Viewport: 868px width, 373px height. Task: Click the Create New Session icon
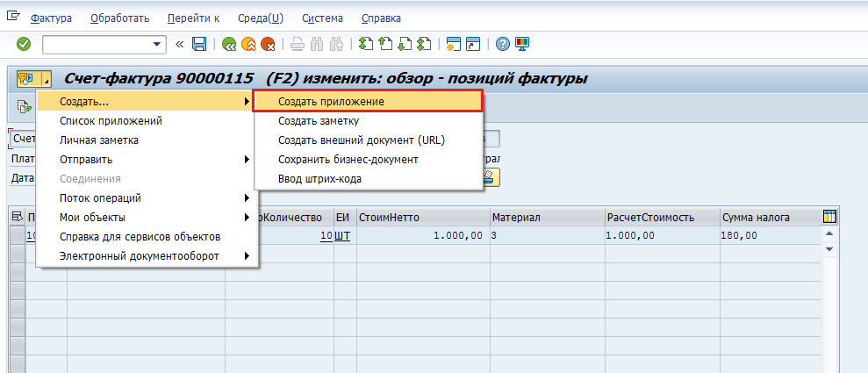(x=454, y=44)
